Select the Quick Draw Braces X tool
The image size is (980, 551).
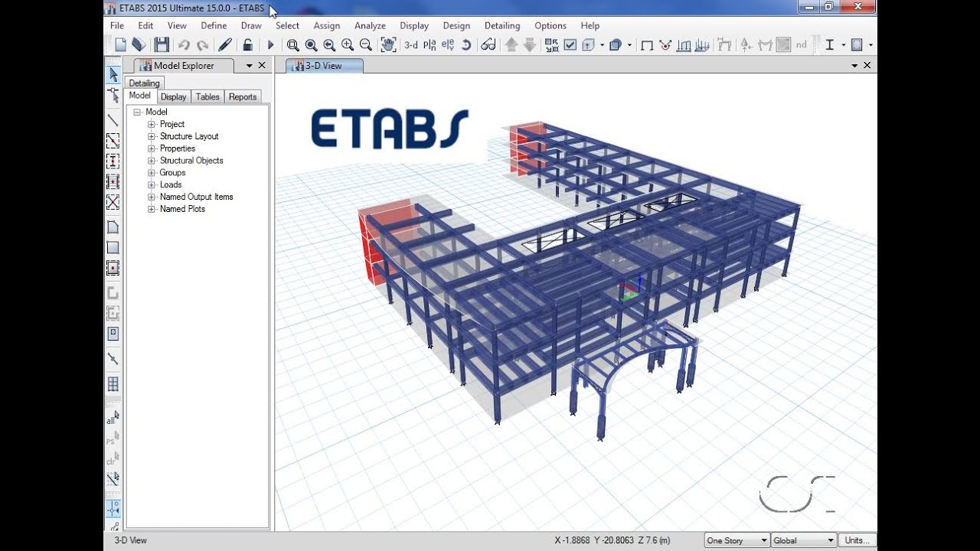(x=113, y=202)
